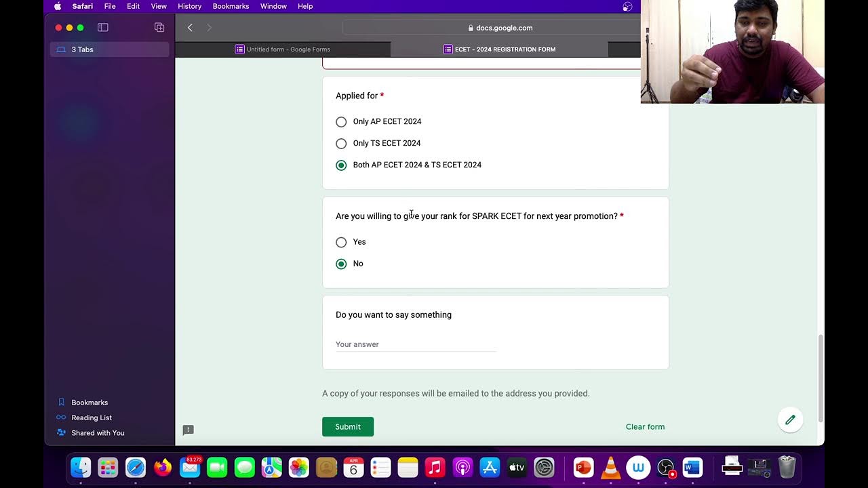This screenshot has height=488, width=868.
Task: Open Apple TV app in dock
Action: pos(517,467)
